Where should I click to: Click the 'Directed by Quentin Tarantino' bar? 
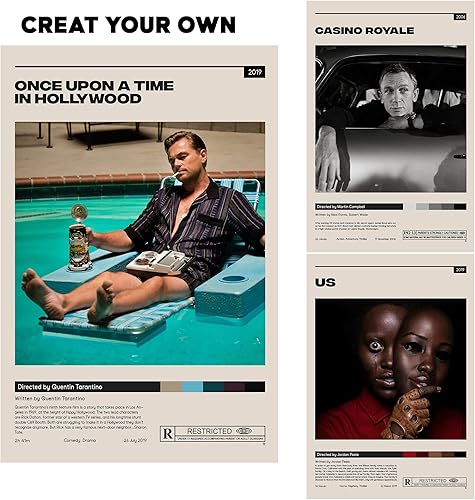point(87,387)
